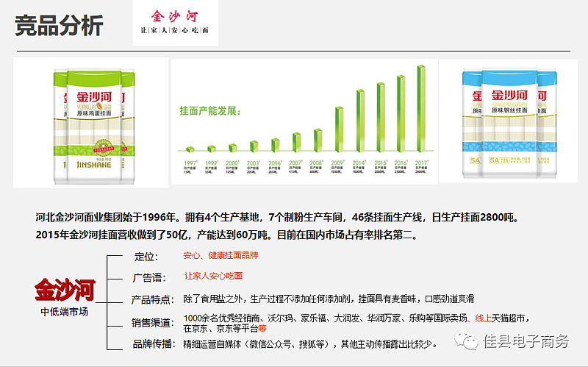Viewport: 588px width, 367px height.
Task: Click the 产品特点 label
Action: [x=153, y=299]
